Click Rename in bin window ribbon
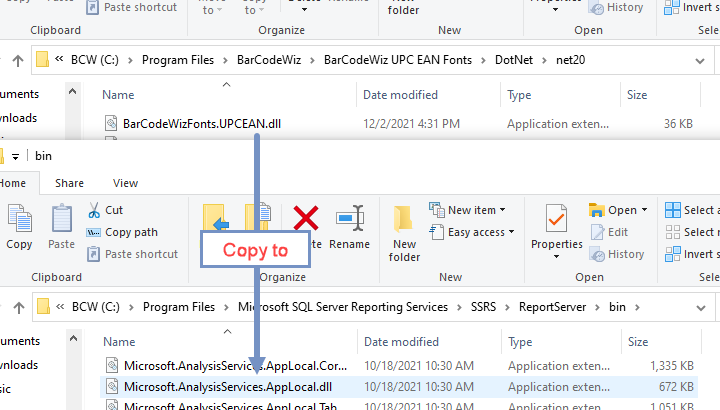Viewport: 720px width, 410px height. [349, 227]
